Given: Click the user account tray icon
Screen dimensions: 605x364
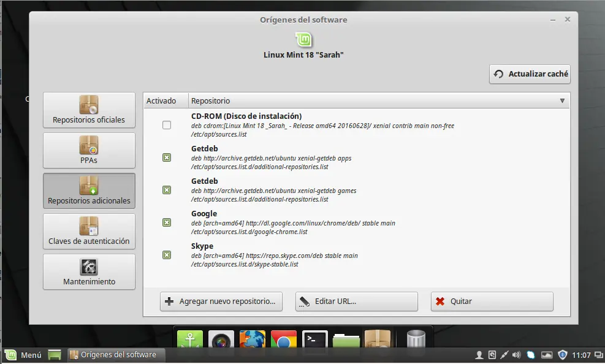Looking at the screenshot, I should (479, 355).
